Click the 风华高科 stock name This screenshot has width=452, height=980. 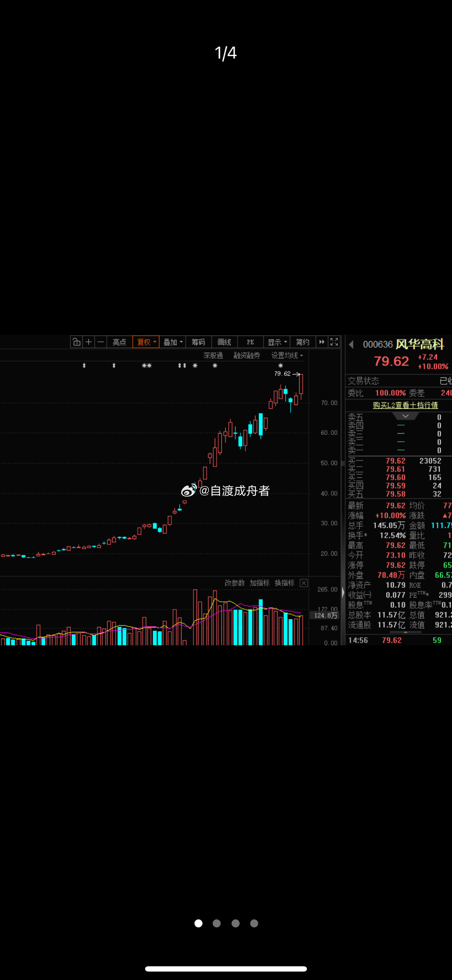(419, 344)
